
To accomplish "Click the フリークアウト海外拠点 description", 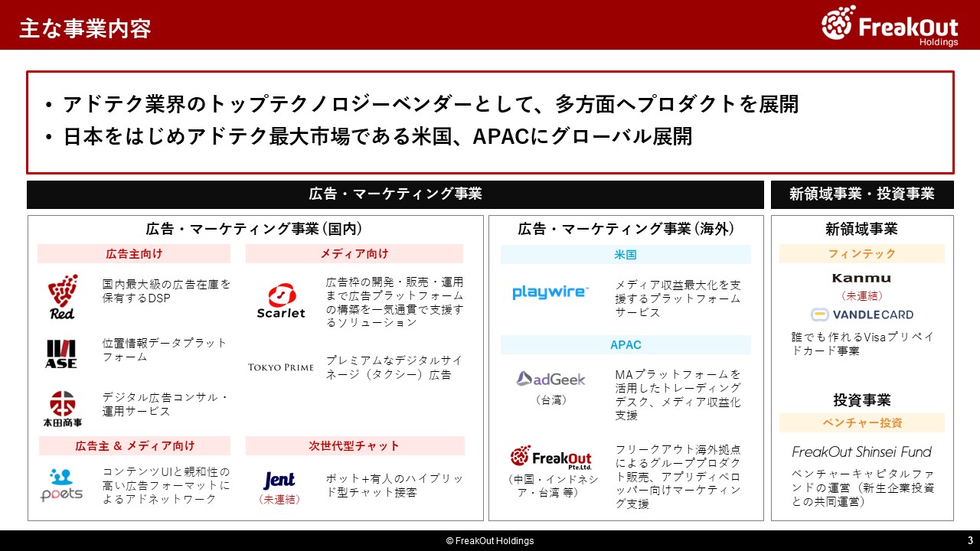I will [x=678, y=477].
